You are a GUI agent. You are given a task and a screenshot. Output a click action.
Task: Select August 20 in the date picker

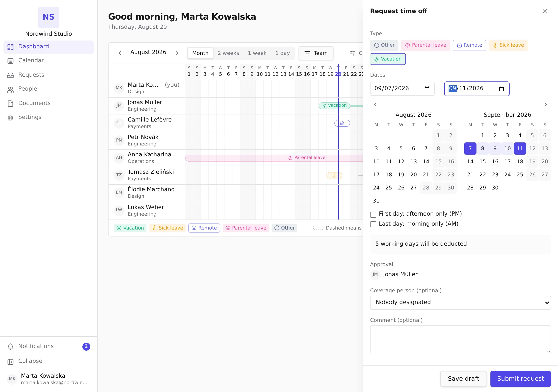[x=413, y=175]
